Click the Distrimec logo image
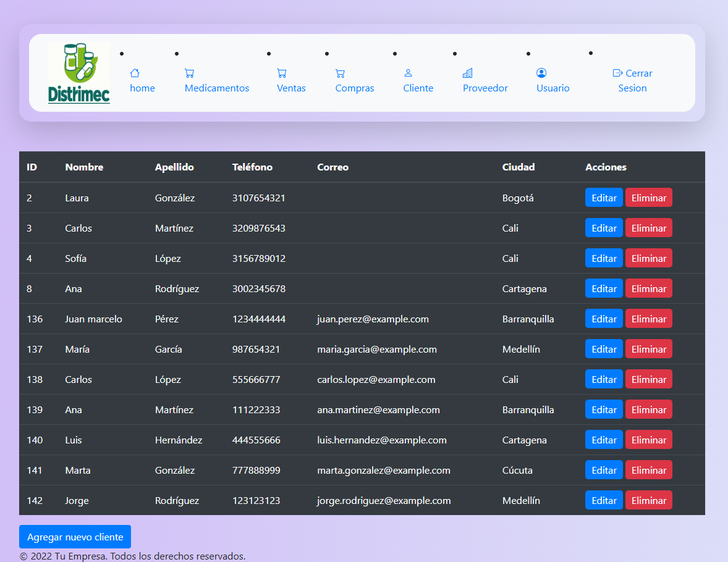728x562 pixels. (x=79, y=73)
